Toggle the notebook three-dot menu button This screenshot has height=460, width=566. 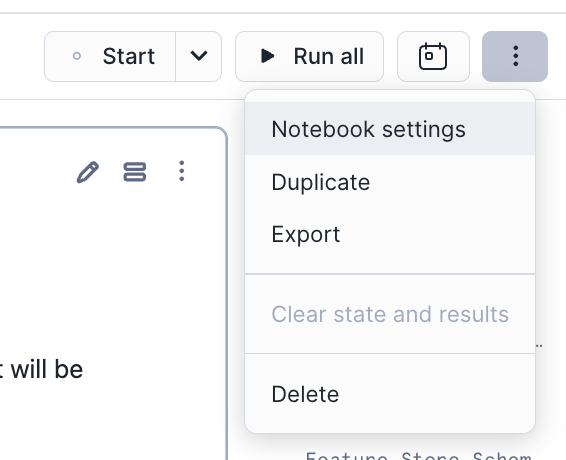coord(515,56)
